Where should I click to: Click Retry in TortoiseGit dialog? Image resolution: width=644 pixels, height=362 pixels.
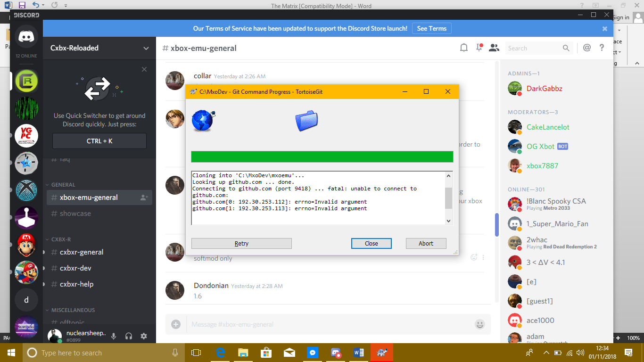[241, 243]
